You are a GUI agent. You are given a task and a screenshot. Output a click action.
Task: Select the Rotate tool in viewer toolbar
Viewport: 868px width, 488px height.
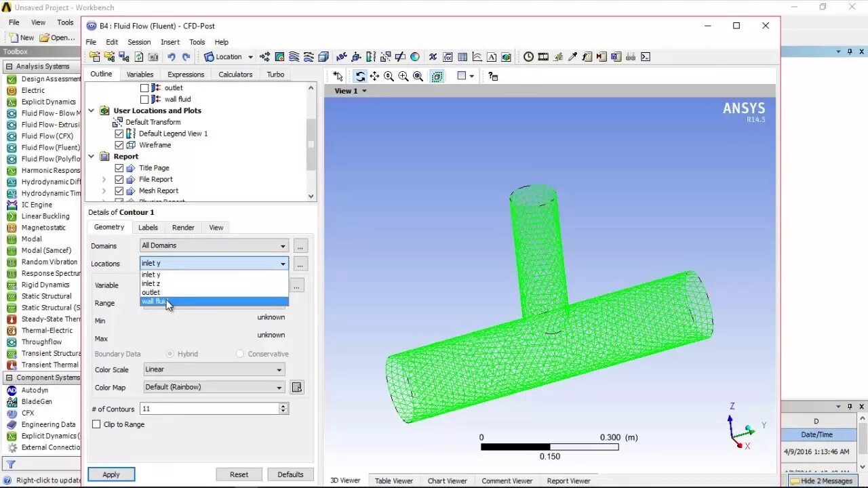360,77
